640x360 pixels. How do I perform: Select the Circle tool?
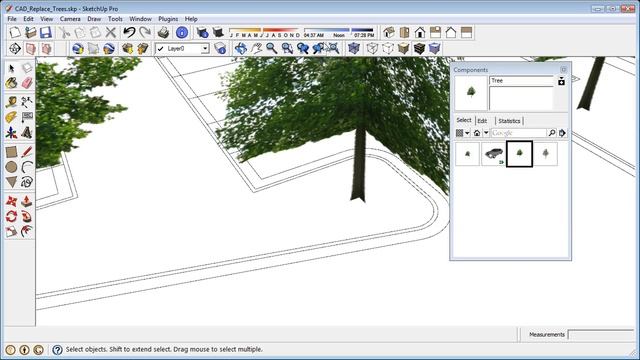pyautogui.click(x=11, y=167)
